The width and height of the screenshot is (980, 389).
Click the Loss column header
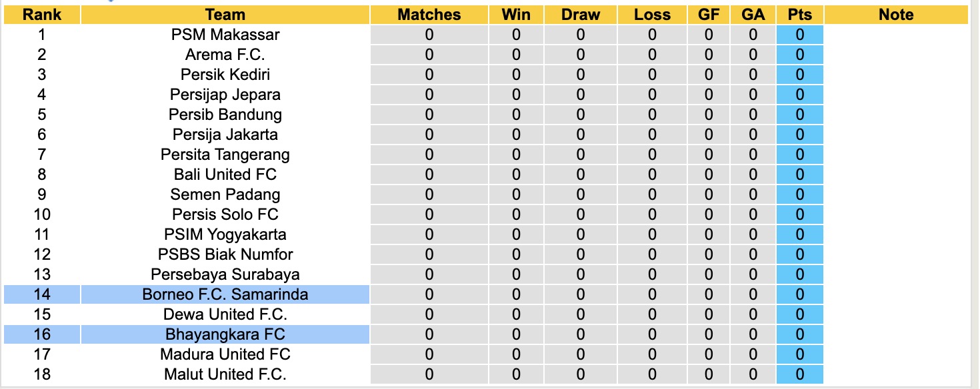pos(652,15)
